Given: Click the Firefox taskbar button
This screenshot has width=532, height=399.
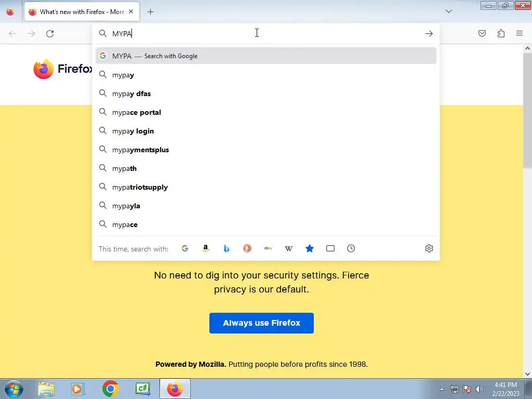Looking at the screenshot, I should [175, 389].
